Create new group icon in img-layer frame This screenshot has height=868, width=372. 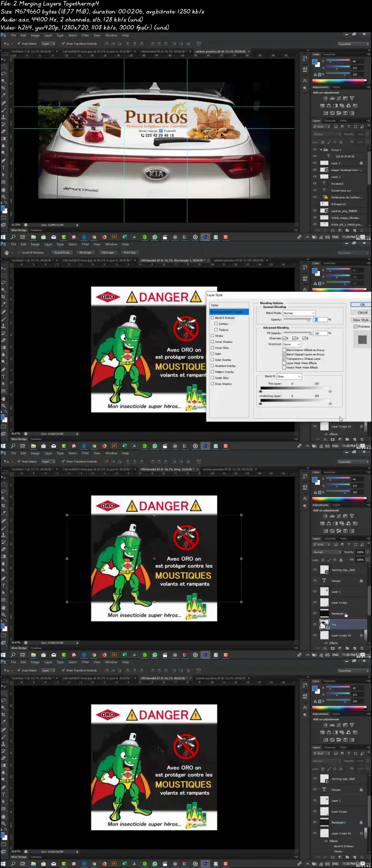coord(347,648)
